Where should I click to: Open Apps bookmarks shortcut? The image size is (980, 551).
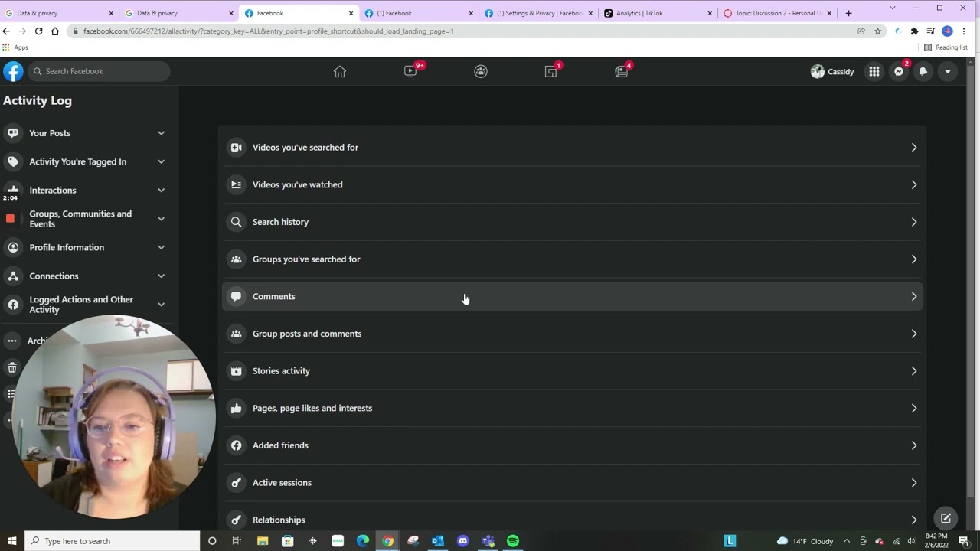coord(15,47)
